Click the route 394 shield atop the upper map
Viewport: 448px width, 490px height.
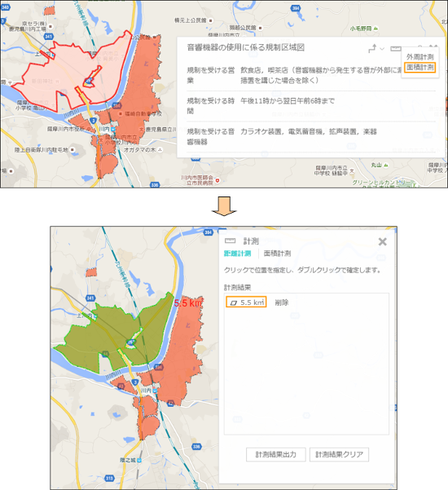point(296,8)
